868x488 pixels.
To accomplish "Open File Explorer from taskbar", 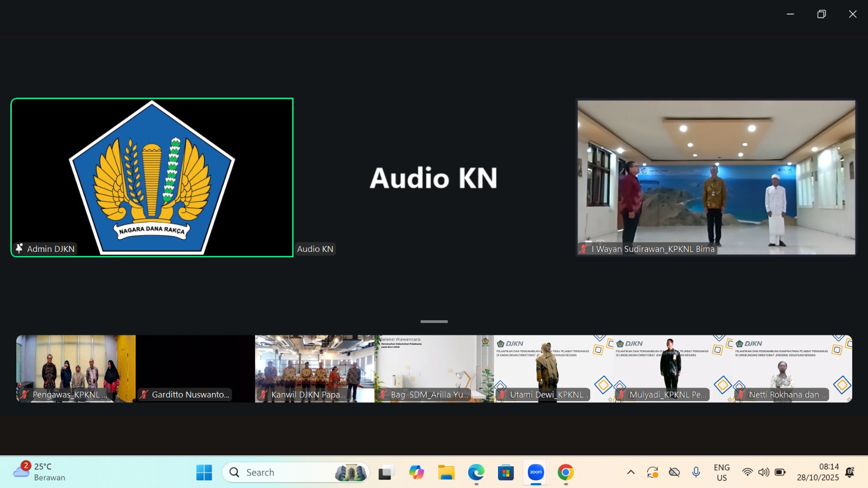I will coord(446,472).
